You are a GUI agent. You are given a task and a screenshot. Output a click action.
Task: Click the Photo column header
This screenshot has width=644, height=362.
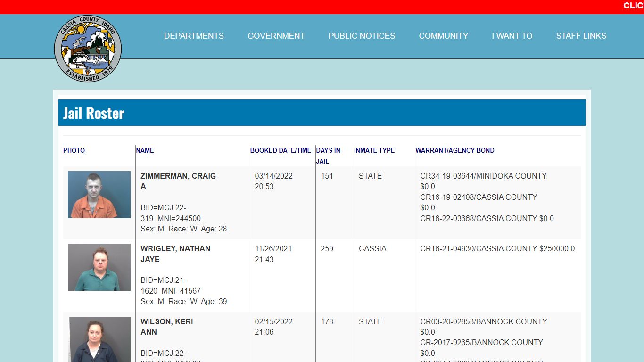pos(74,150)
